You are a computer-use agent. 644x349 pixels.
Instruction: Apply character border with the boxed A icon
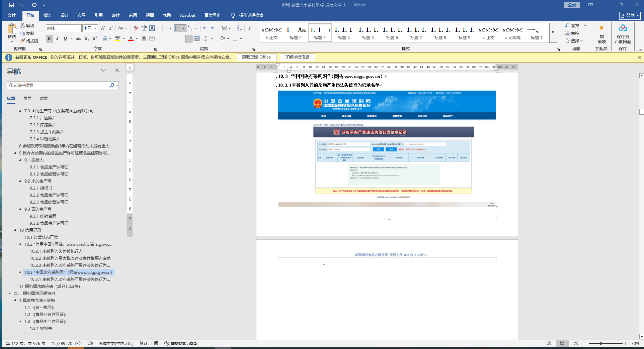click(152, 28)
